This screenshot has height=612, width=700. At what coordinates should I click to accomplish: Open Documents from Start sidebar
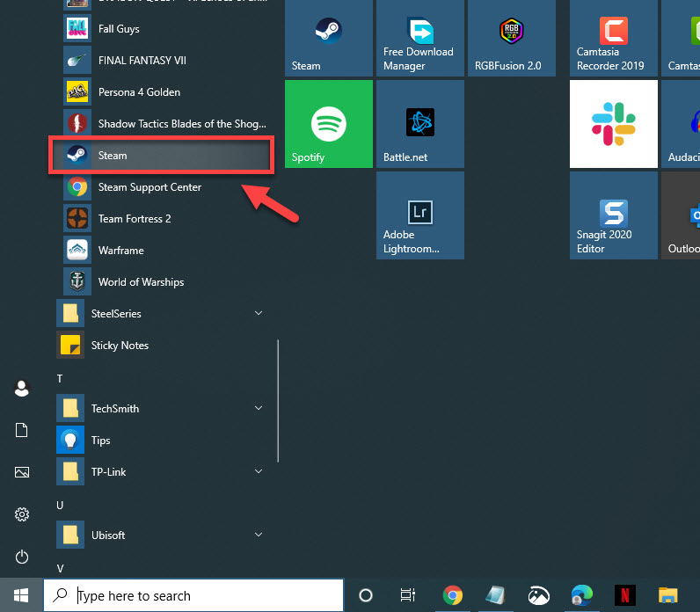(x=21, y=430)
